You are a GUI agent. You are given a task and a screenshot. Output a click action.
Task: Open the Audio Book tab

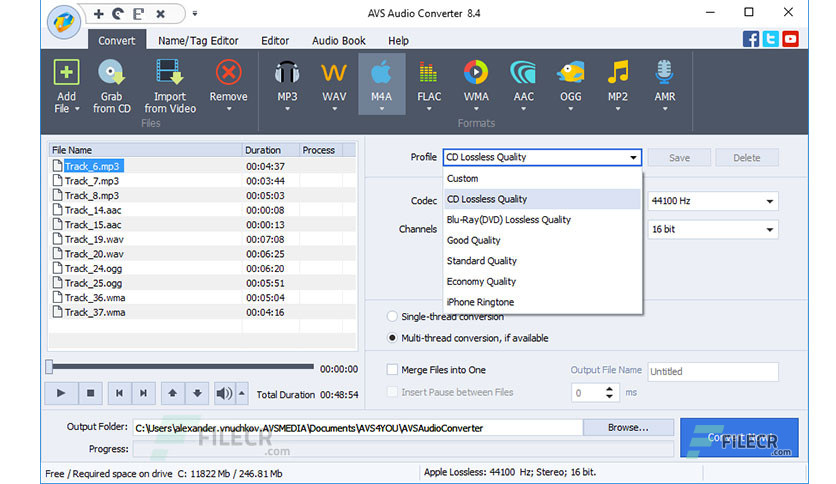tap(339, 41)
